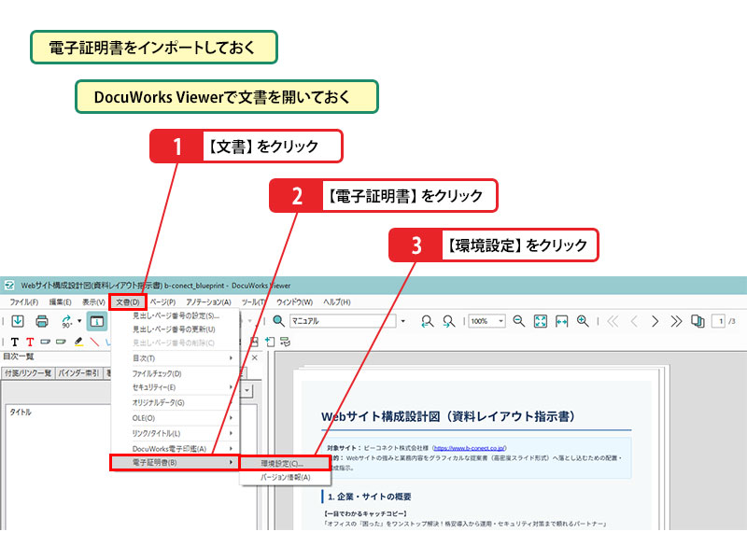
Task: Switch to the 付箋/リンク一覧 tab
Action: (x=28, y=372)
